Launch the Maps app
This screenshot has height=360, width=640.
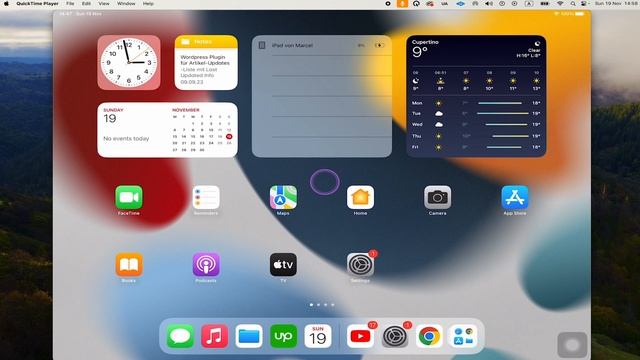[283, 198]
